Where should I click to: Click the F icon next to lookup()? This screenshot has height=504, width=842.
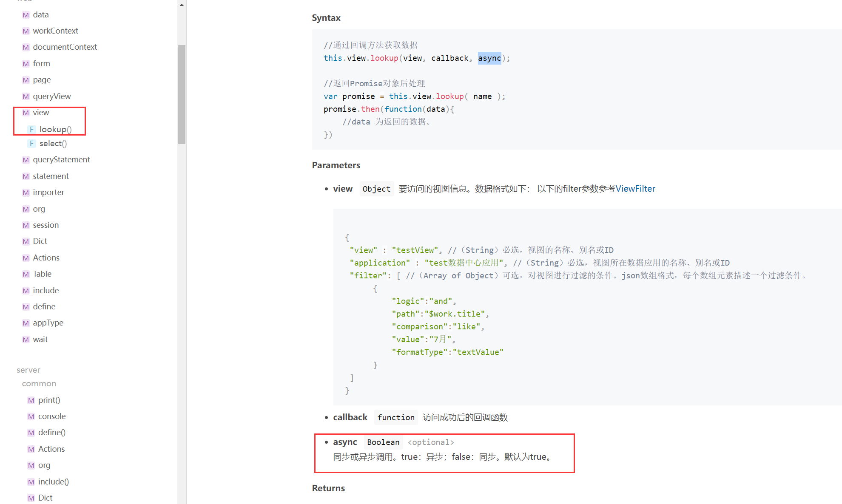point(31,129)
